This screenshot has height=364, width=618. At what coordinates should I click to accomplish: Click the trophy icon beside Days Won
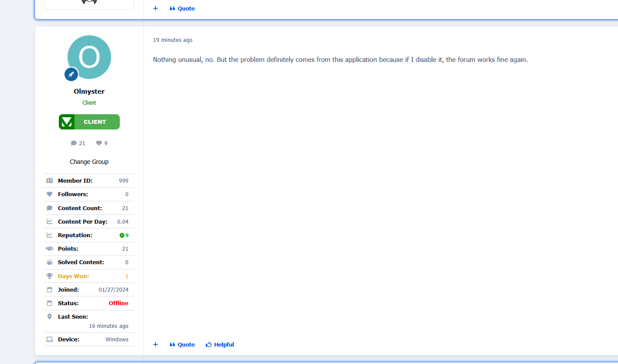[50, 276]
